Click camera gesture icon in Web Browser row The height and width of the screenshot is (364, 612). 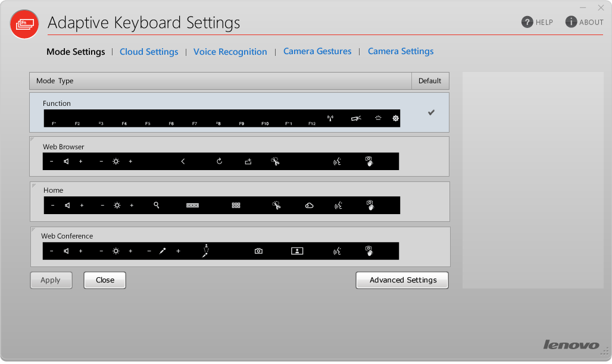pos(369,161)
